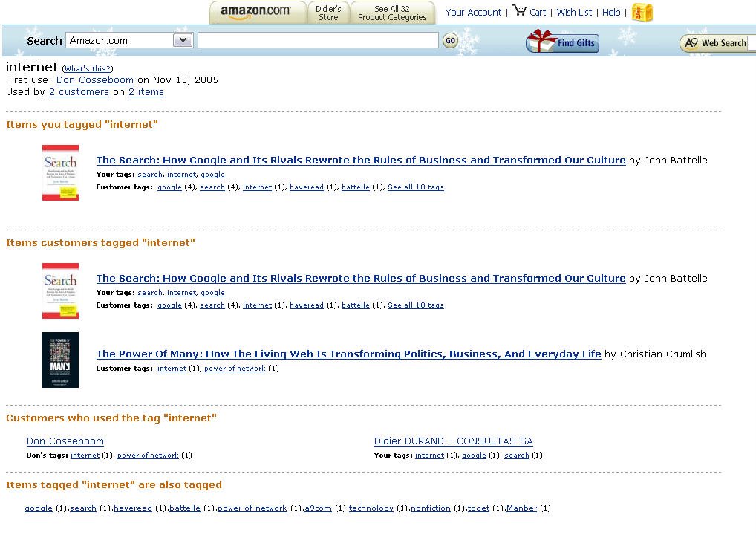This screenshot has width=756, height=538.
Task: Click 'toget' in also tagged list
Action: click(x=478, y=508)
